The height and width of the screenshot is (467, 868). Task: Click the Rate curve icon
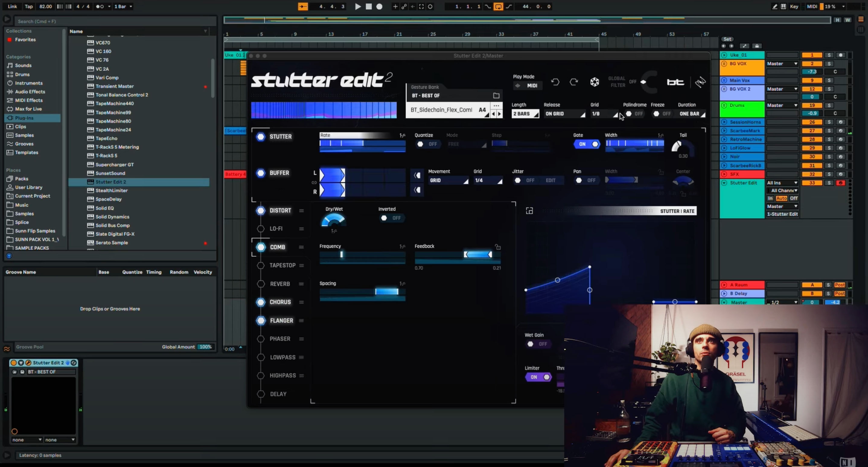pos(402,136)
